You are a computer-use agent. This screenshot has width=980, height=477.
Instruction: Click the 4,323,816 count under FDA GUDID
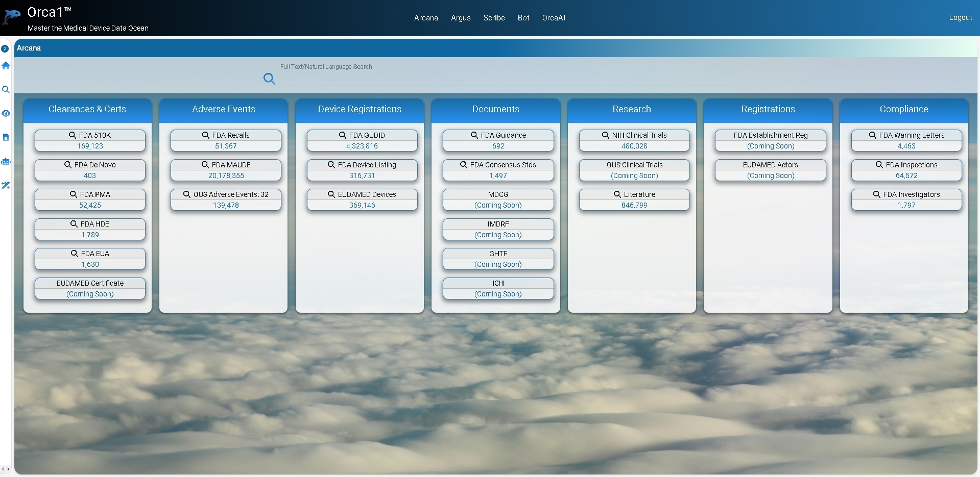click(x=362, y=146)
